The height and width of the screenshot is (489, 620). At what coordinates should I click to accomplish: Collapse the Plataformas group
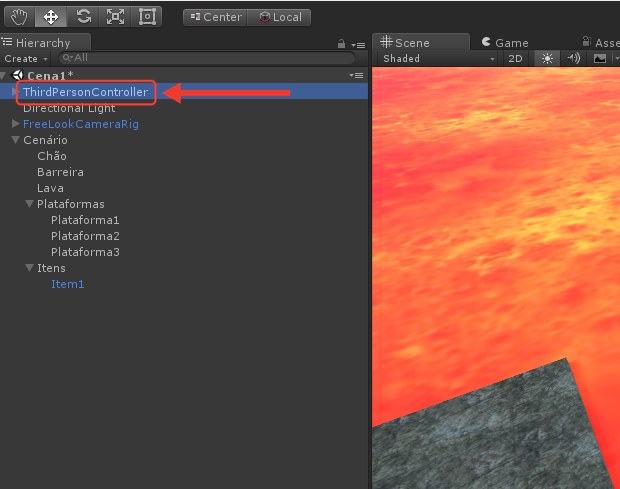point(29,204)
